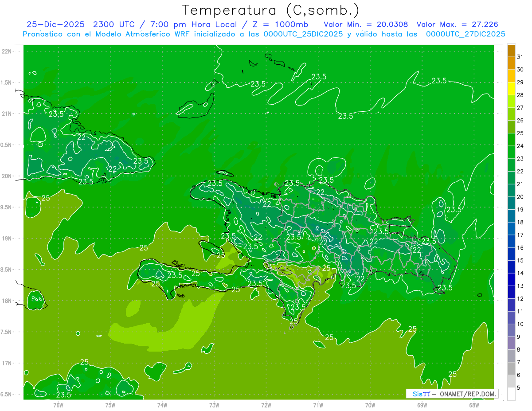The width and height of the screenshot is (532, 411).
Task: Click the orange colorbar segment between 30 and 31
Action: pyautogui.click(x=511, y=63)
